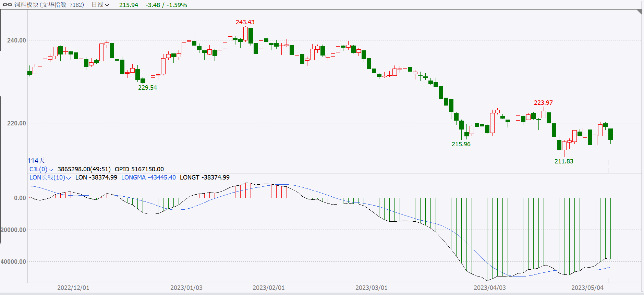Click the blue current price marker line
Image resolution: width=644 pixels, height=295 pixels.
pyautogui.click(x=636, y=140)
